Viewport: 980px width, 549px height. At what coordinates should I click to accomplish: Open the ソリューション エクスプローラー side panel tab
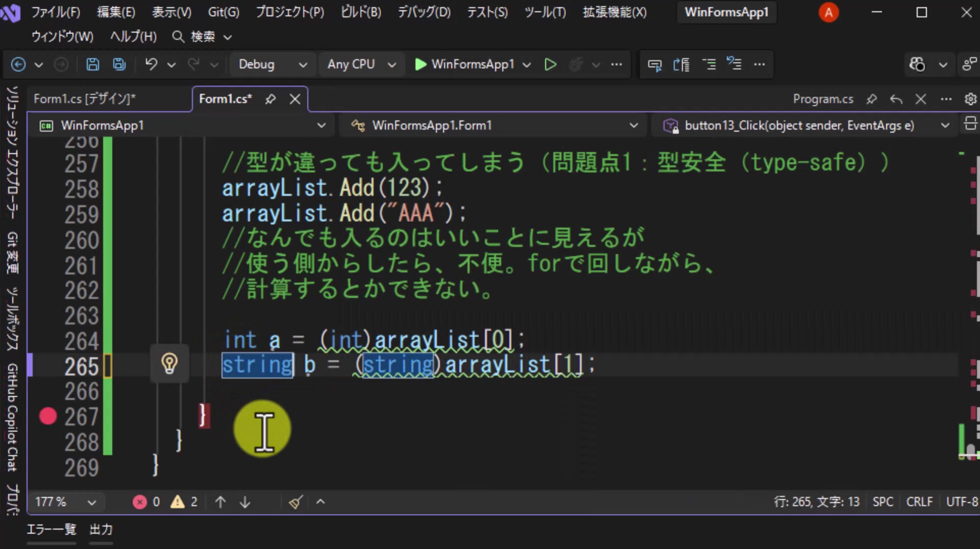coord(13,152)
